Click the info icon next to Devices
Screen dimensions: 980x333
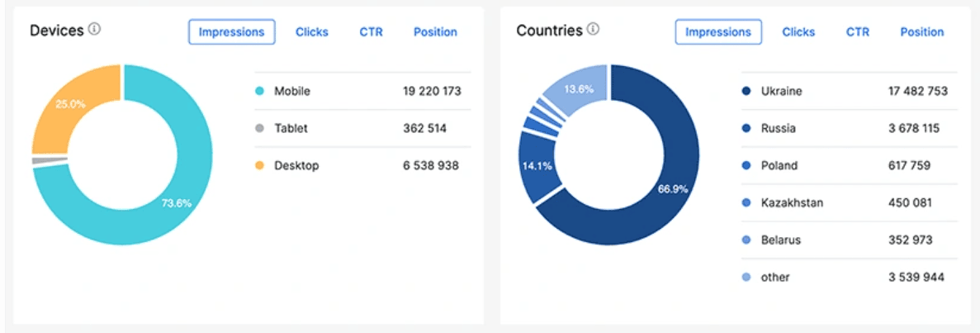click(94, 30)
